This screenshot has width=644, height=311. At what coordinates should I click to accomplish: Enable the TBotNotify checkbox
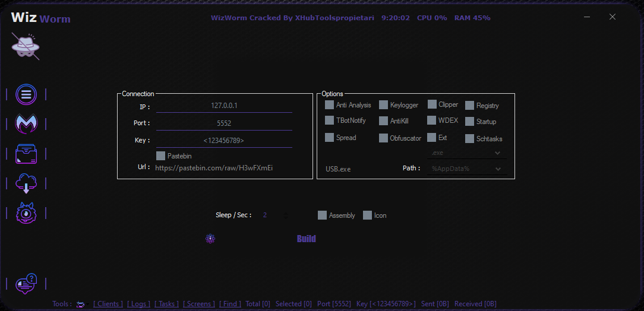point(329,120)
